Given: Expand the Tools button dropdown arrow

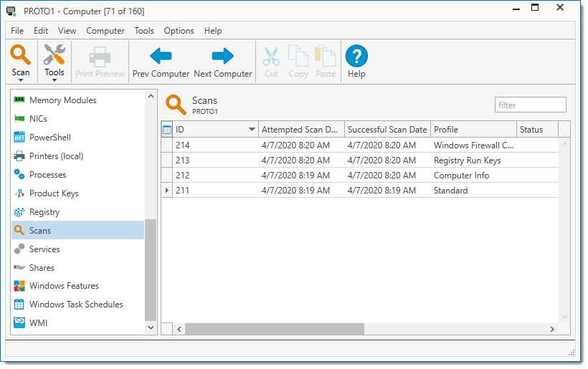Looking at the screenshot, I should [x=54, y=80].
